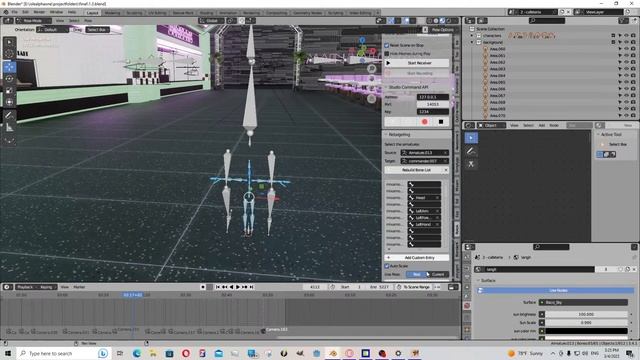
Task: Activate the Measure tool in viewport toolbar
Action: click(x=9, y=128)
